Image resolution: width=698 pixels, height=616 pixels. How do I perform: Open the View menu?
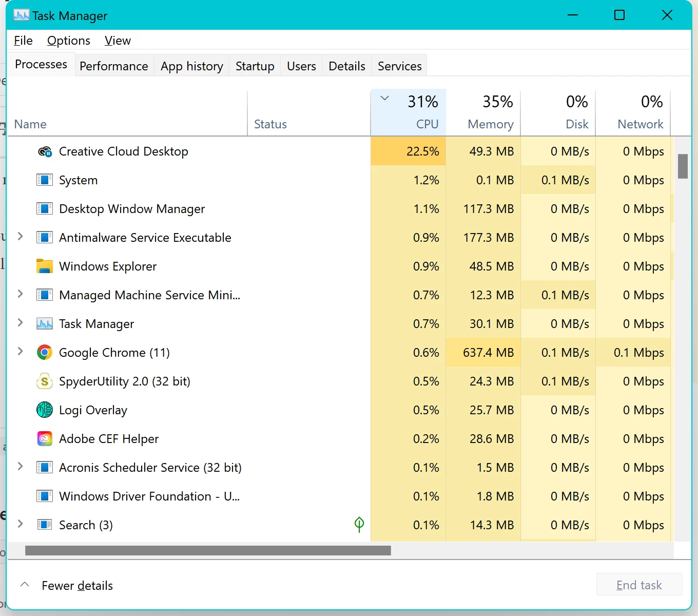[x=118, y=41]
